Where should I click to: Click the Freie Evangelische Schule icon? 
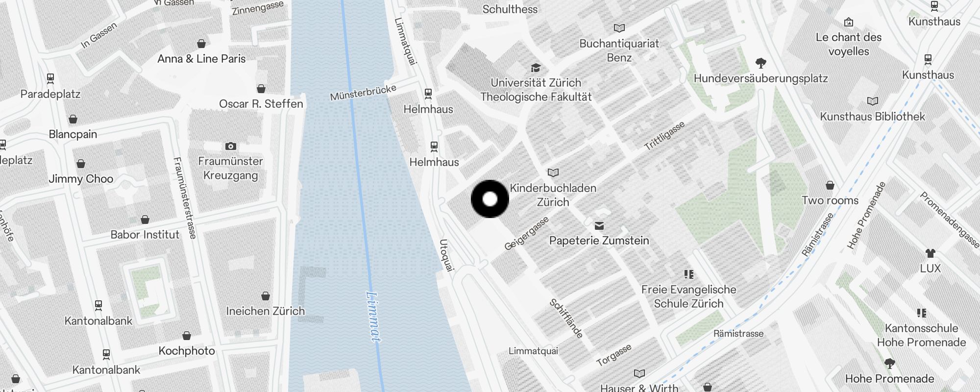(689, 274)
